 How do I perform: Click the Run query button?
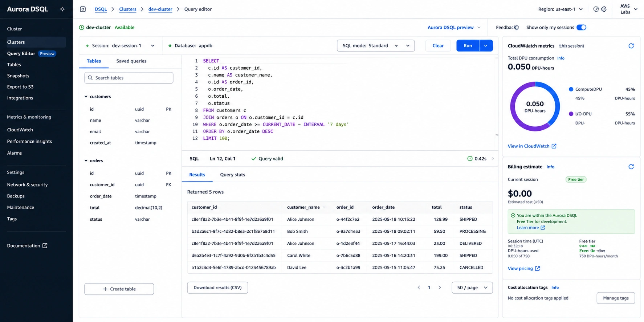click(x=468, y=46)
